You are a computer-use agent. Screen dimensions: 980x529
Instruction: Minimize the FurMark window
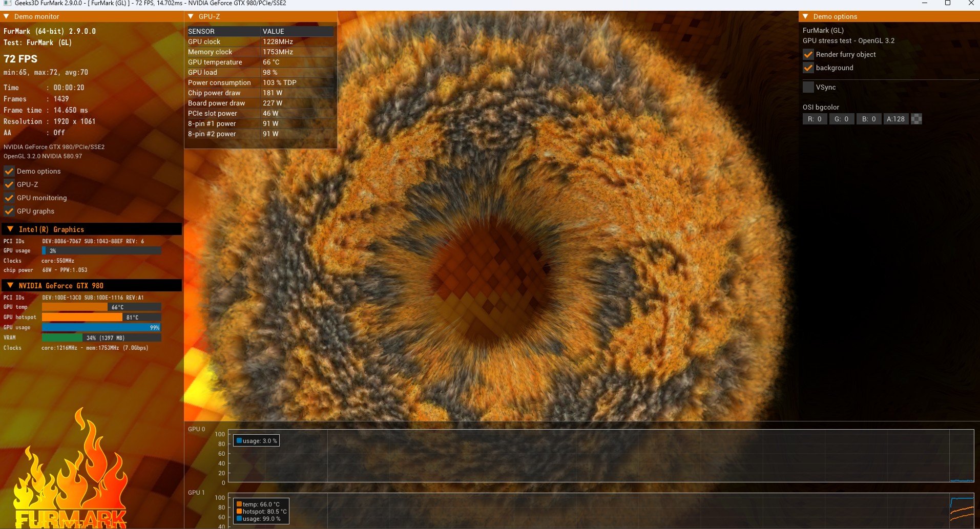pyautogui.click(x=925, y=3)
